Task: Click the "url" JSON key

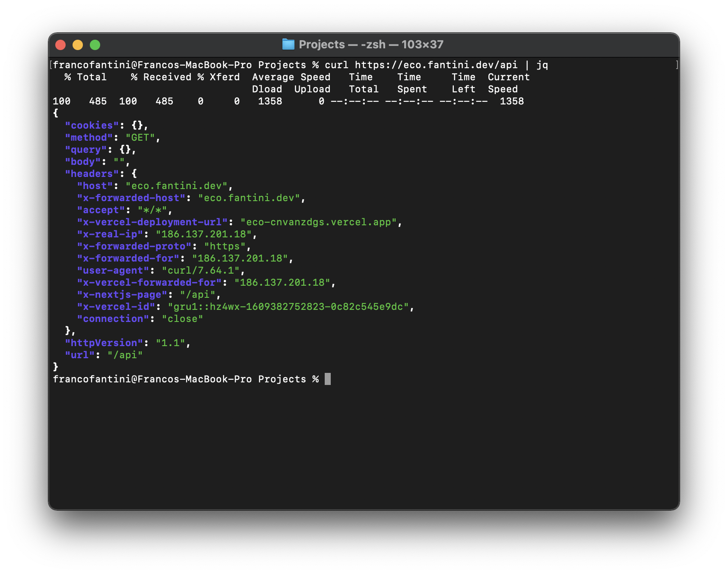Action: 79,355
